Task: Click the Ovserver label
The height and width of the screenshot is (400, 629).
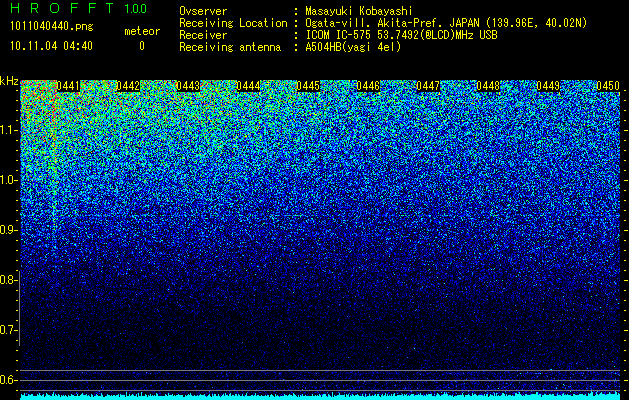Action: (x=203, y=11)
